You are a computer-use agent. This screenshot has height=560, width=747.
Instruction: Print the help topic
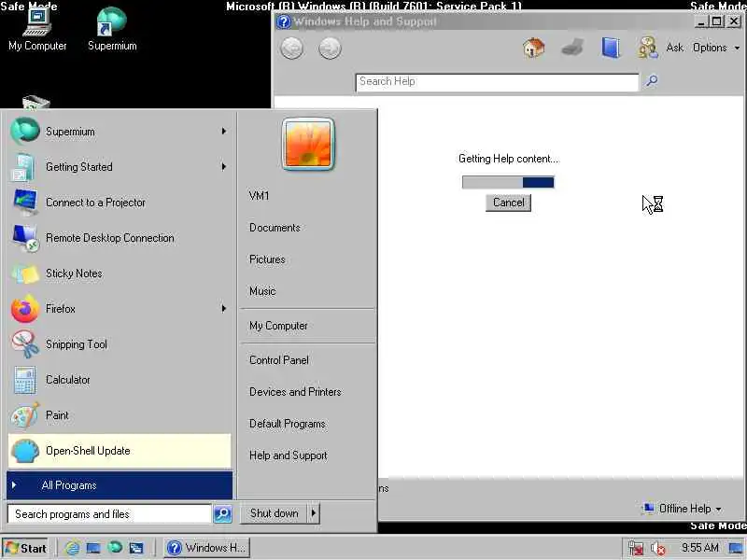(572, 48)
